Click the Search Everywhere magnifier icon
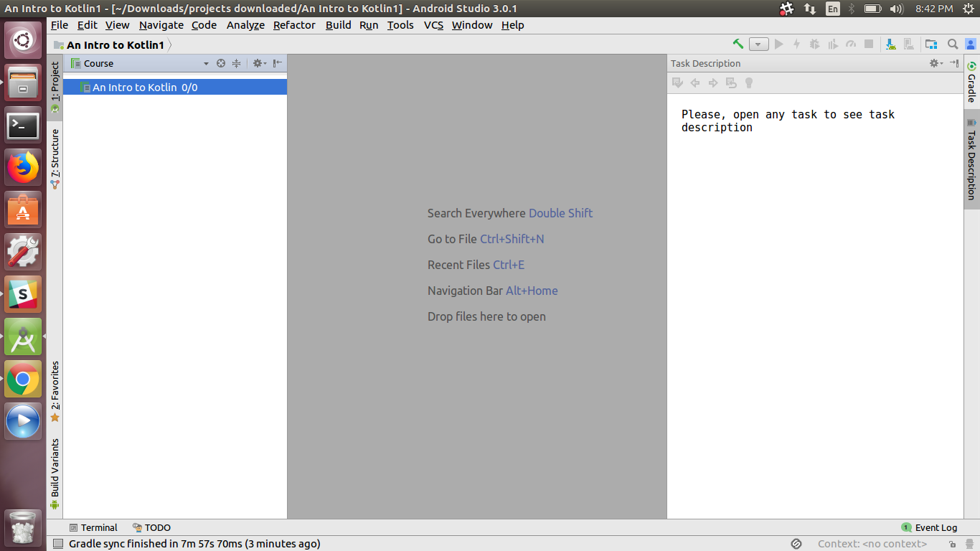The height and width of the screenshot is (551, 980). (x=953, y=44)
